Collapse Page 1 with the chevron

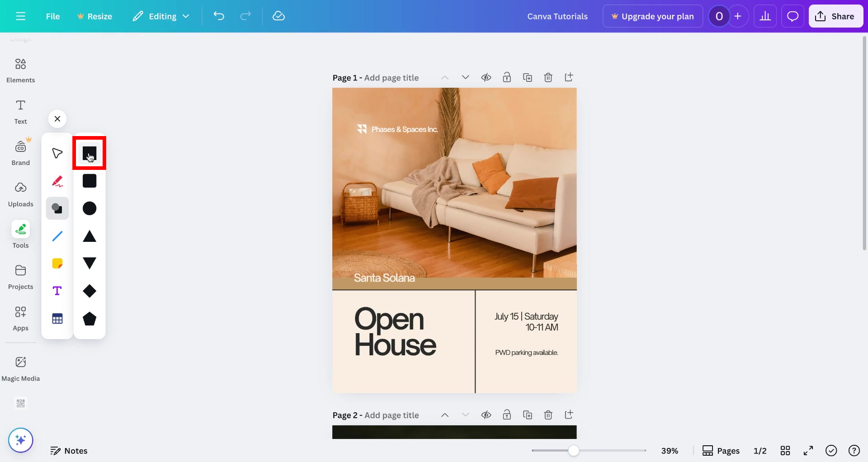click(x=445, y=77)
